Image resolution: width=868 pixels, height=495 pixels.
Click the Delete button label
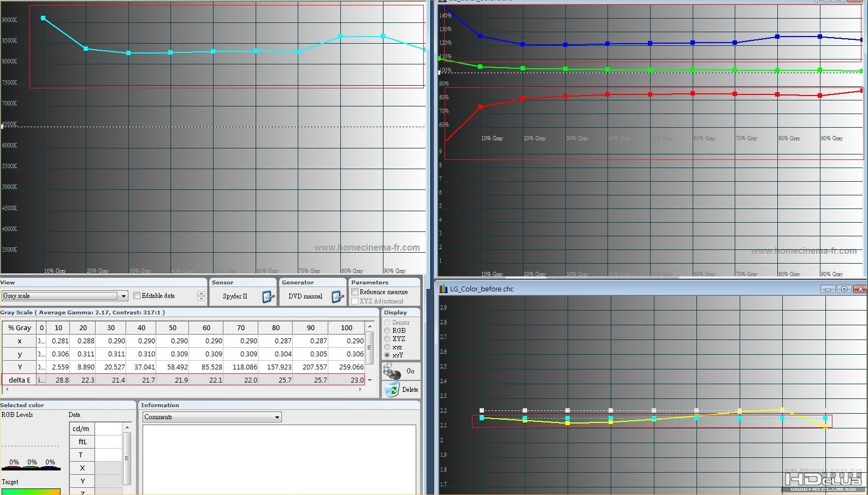(410, 390)
